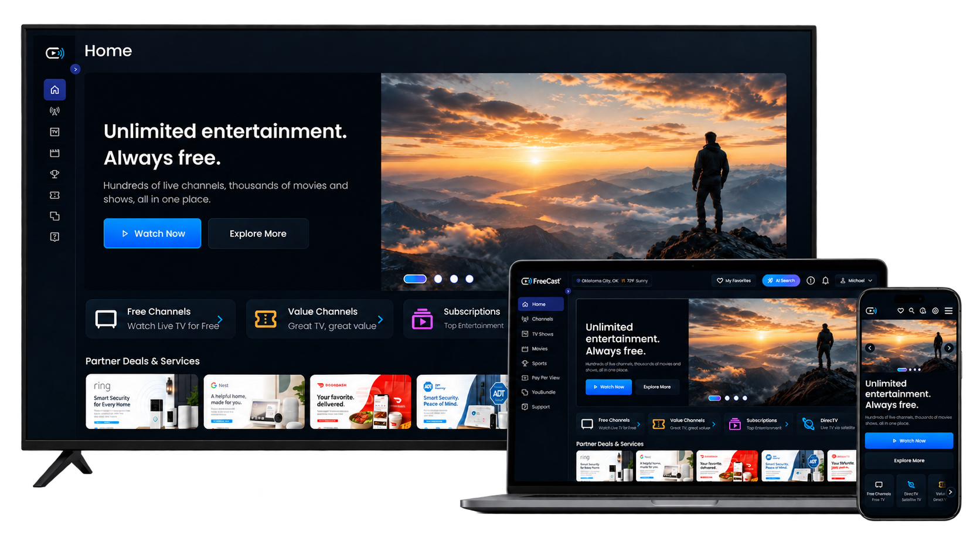Image resolution: width=980 pixels, height=552 pixels.
Task: Open the Support help icon in the TV sidebar
Action: 55,237
